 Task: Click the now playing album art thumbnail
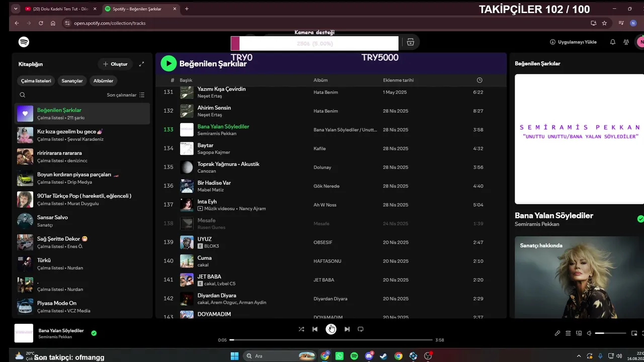[24, 333]
